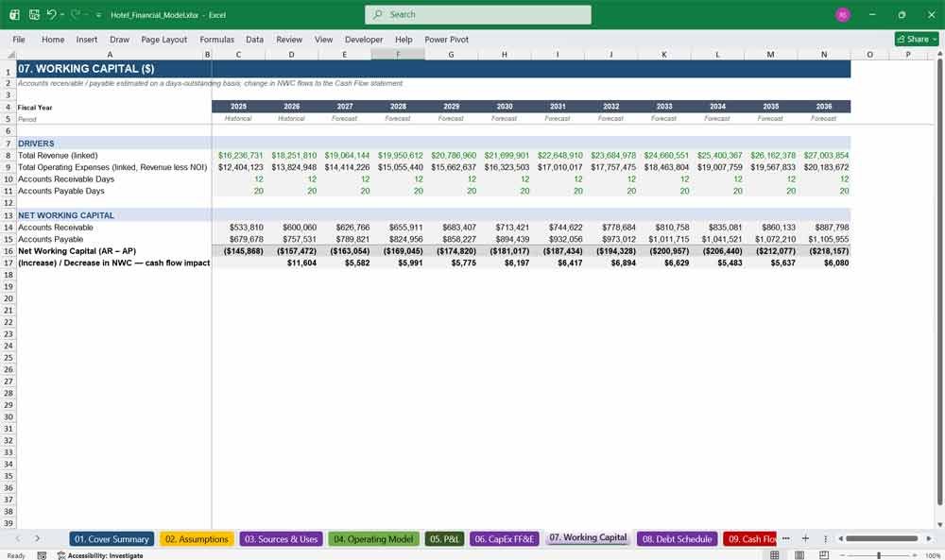The width and height of the screenshot is (945, 560).
Task: Go to the 06. CapEx FF&E sheet
Action: [504, 539]
